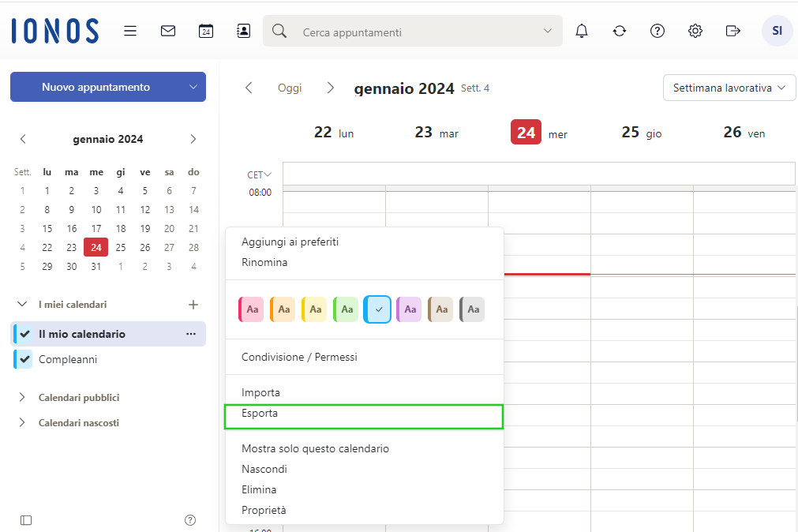Open the mail envelope icon

168,32
